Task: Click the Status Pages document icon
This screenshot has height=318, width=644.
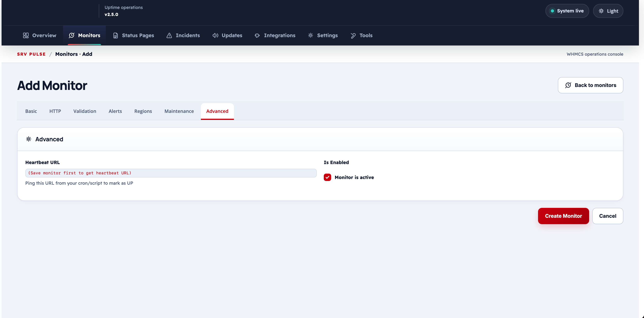Action: tap(115, 36)
